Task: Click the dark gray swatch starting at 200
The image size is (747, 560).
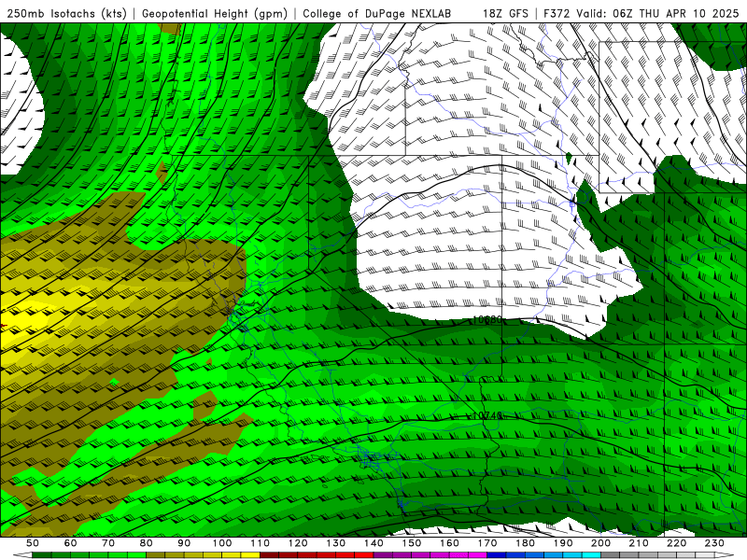Action: 611,555
